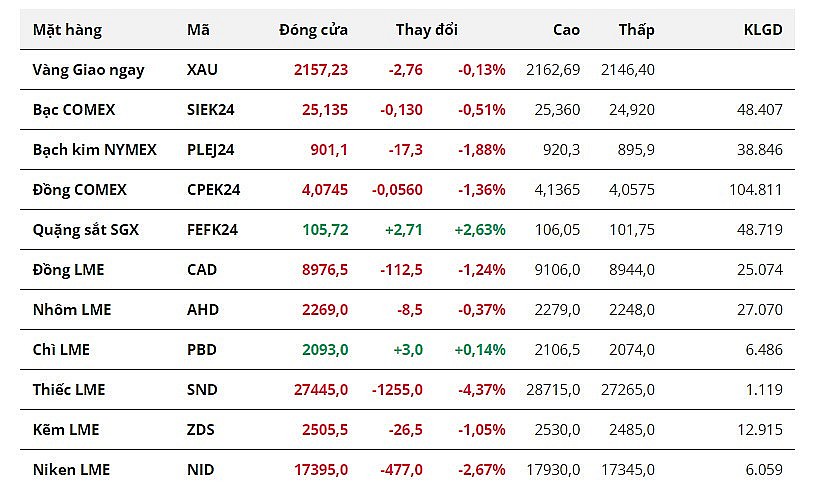
Task: Click the FEFK24 ticker code
Action: 212,229
